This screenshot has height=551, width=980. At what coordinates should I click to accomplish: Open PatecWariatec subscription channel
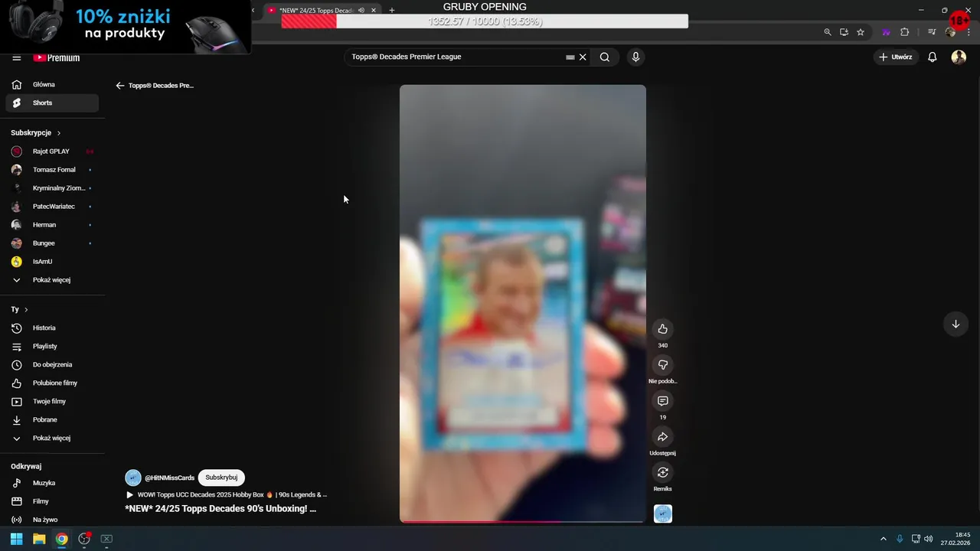coord(52,207)
